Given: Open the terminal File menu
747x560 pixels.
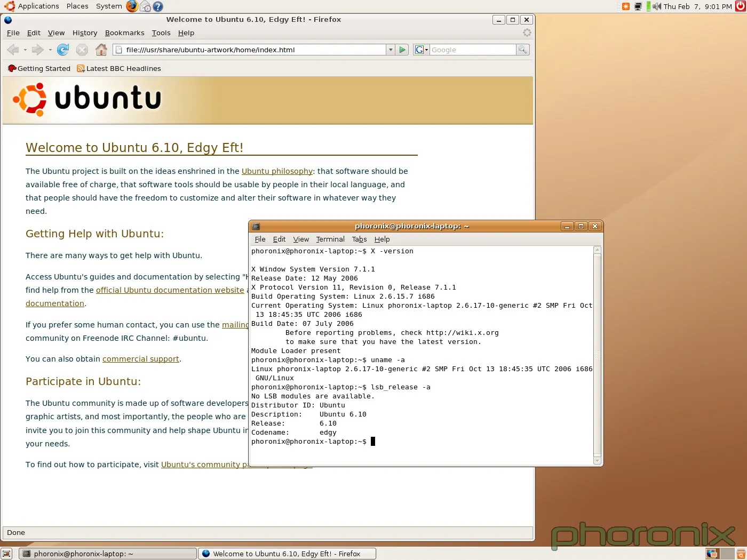Looking at the screenshot, I should coord(260,239).
